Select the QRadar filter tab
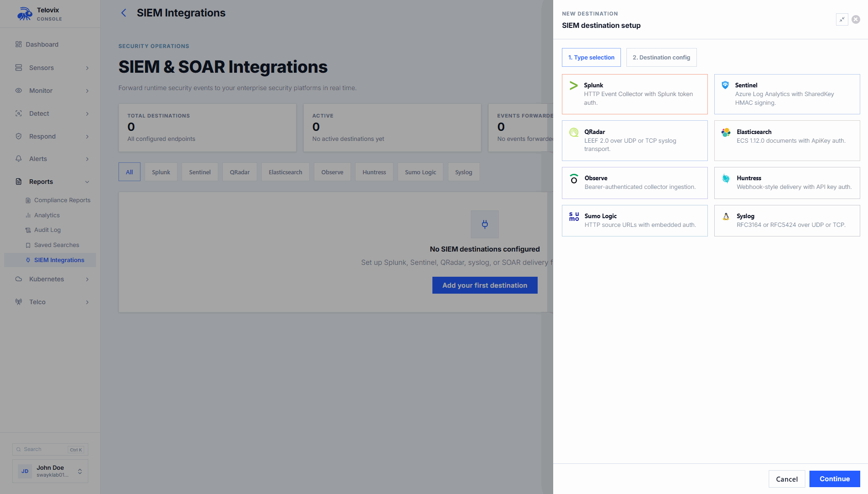The width and height of the screenshot is (868, 494). point(240,172)
